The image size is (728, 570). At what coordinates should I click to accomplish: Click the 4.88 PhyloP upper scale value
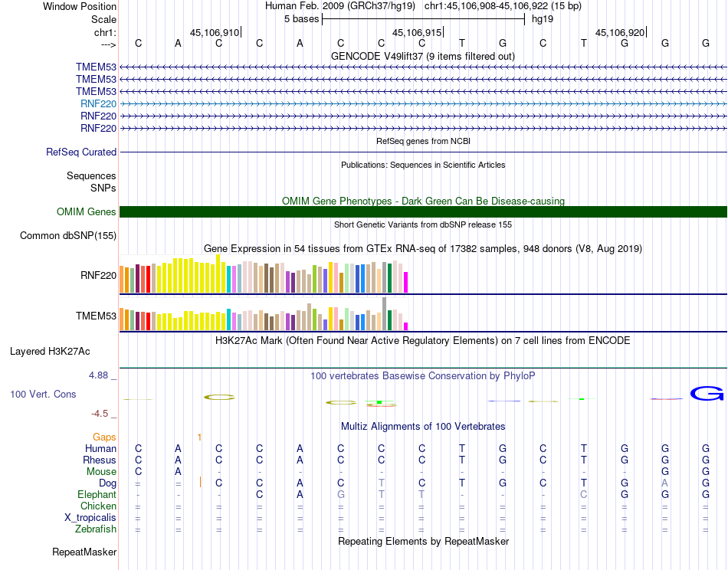[x=98, y=375]
